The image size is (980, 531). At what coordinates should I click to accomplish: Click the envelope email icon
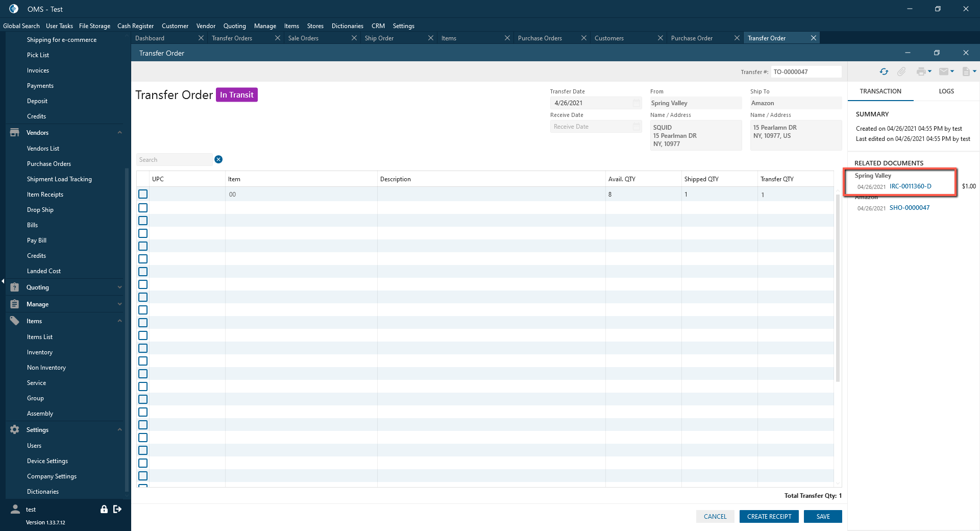943,72
